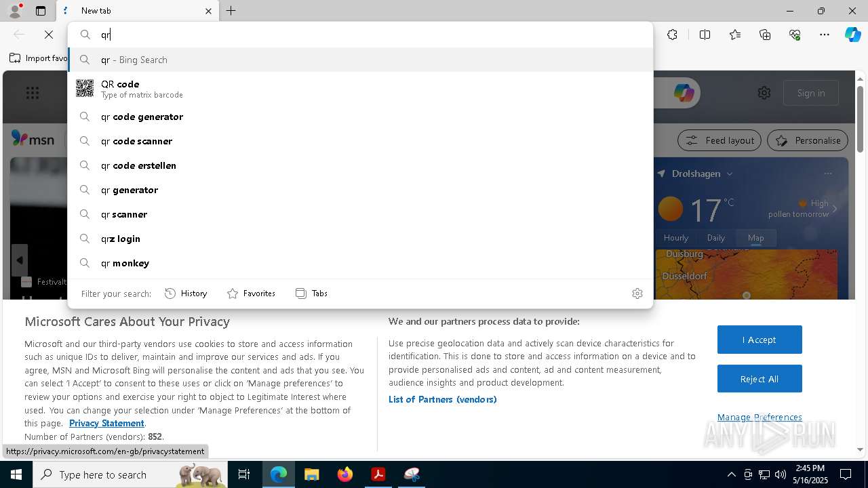Open Manage Preferences link
This screenshot has width=868, height=488.
coord(759,417)
